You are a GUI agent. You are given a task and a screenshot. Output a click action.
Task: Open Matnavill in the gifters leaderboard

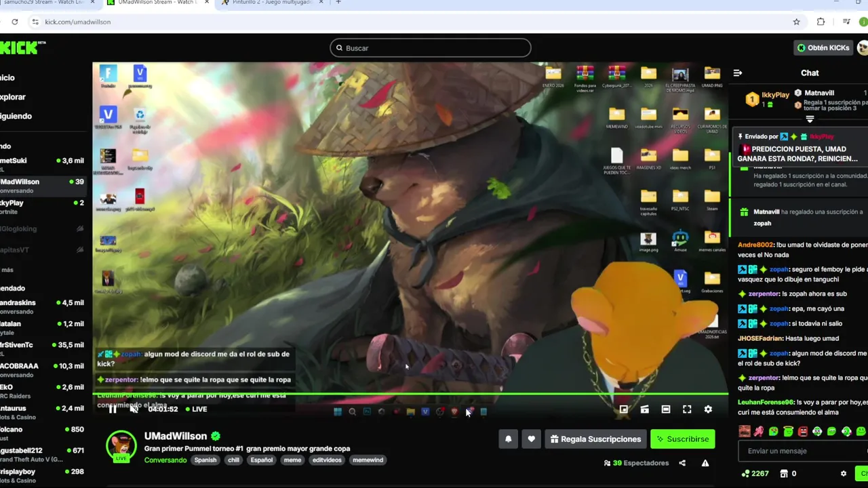pos(819,93)
